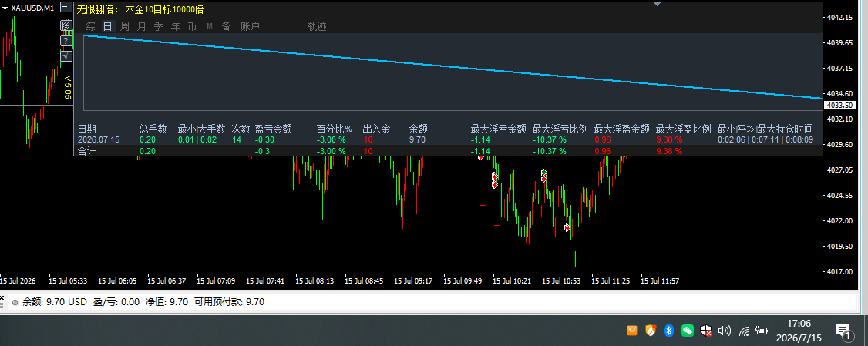Click the yellow '无限翻倍' title text
Screen dimensions: 868x346
(97, 9)
